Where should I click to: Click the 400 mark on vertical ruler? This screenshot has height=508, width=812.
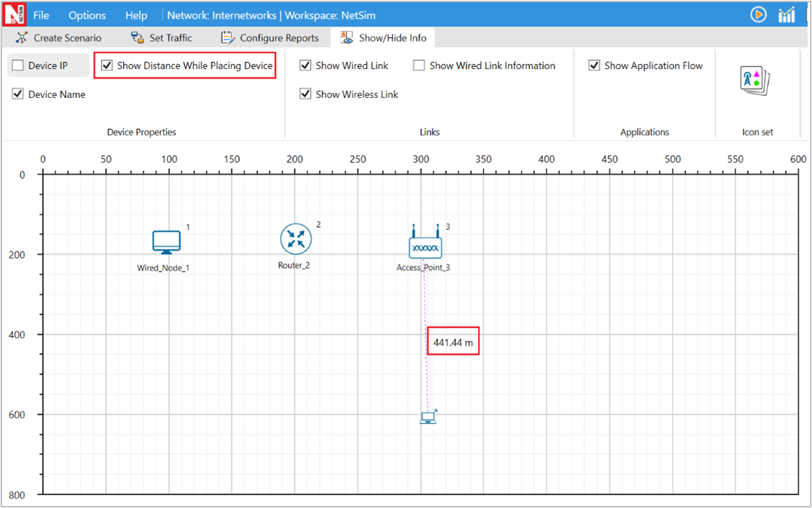pyautogui.click(x=17, y=335)
